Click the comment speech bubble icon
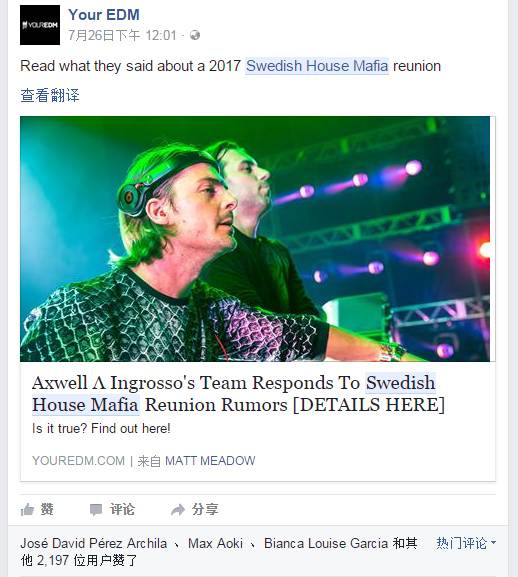518x577 pixels. click(x=96, y=510)
